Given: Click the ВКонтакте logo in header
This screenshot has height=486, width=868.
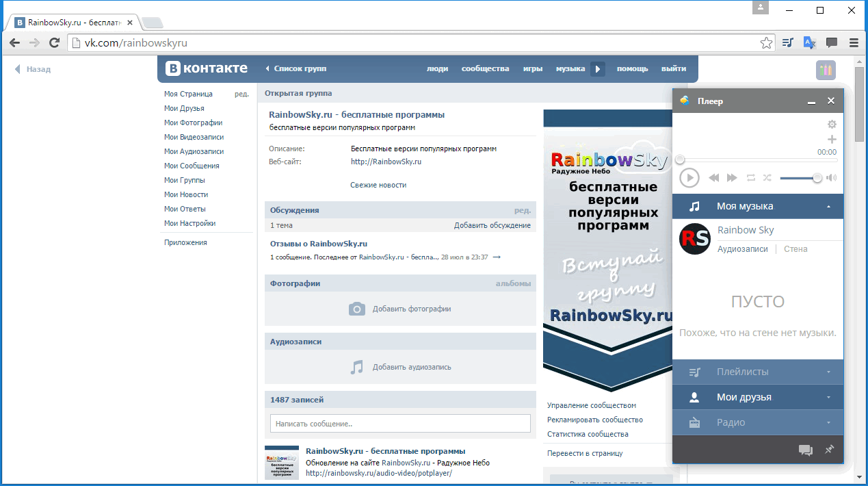Looking at the screenshot, I should point(208,68).
